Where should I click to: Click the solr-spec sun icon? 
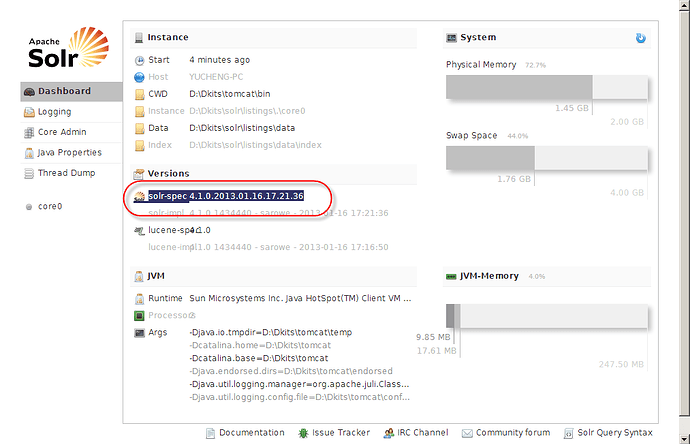coord(139,197)
